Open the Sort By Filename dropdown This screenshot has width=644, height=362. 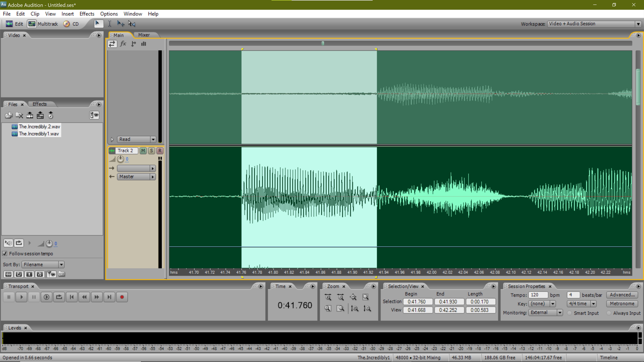tap(61, 265)
